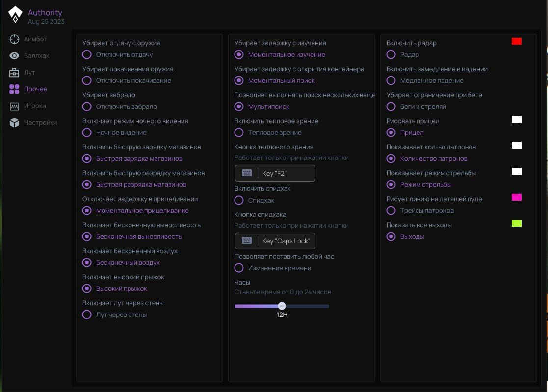Click the Key "F2" bind button
The height and width of the screenshot is (392, 548).
click(x=275, y=173)
